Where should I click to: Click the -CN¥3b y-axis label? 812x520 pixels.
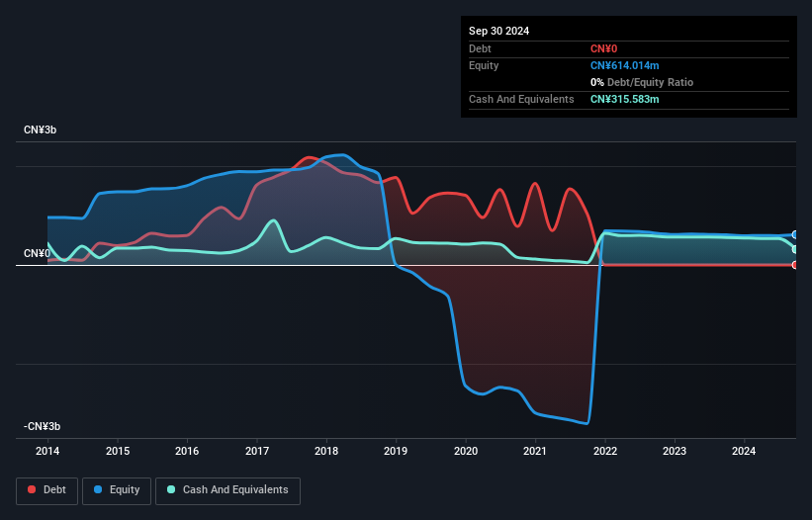tap(42, 426)
